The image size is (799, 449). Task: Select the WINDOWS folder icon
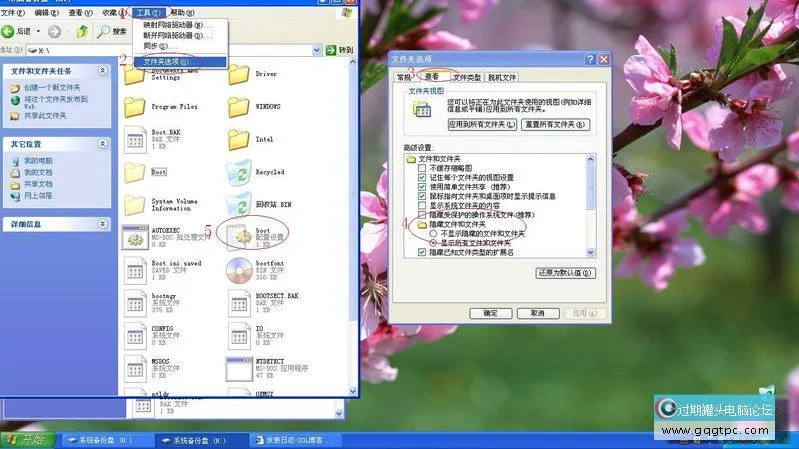(x=238, y=107)
